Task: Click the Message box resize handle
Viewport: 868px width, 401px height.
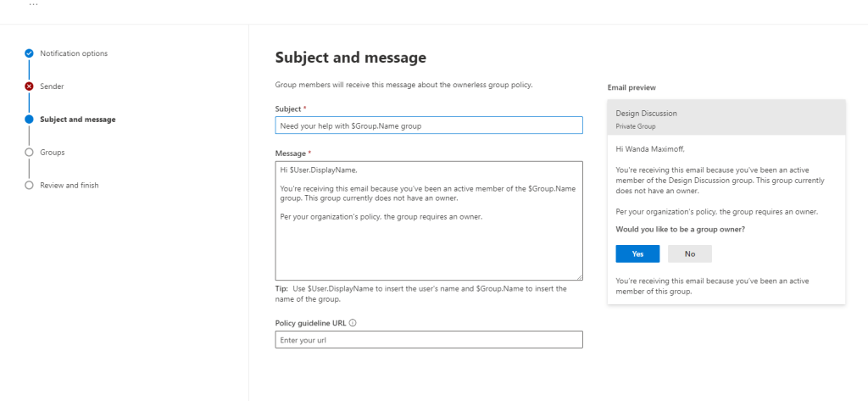Action: (x=578, y=276)
